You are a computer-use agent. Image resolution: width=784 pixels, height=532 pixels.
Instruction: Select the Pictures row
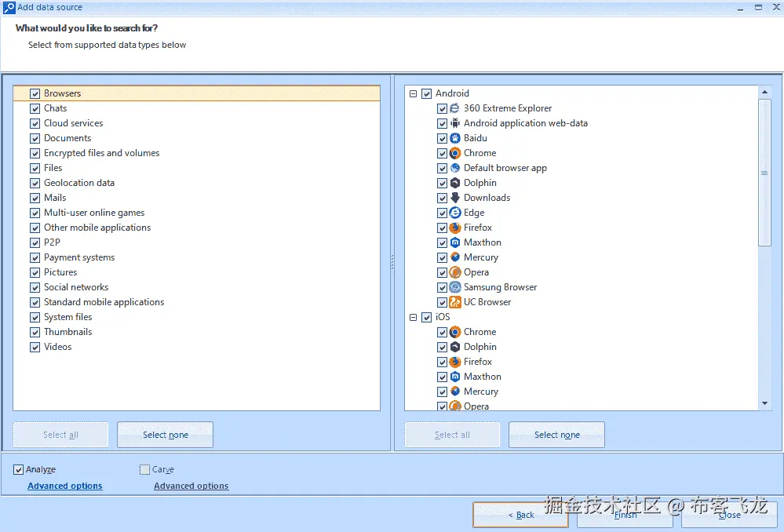point(196,272)
